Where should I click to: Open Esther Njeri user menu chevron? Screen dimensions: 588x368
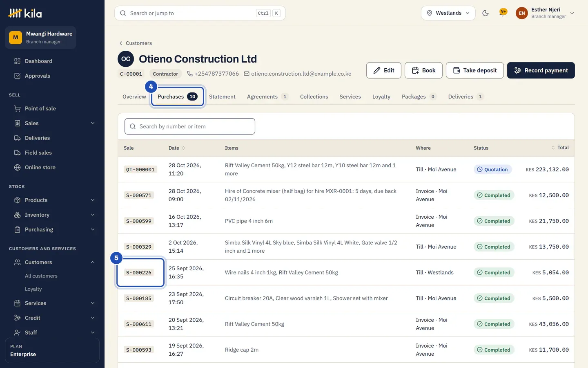(x=572, y=13)
